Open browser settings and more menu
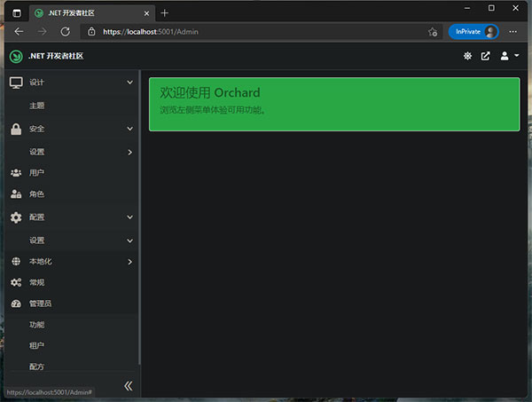Image resolution: width=532 pixels, height=402 pixels. (513, 32)
